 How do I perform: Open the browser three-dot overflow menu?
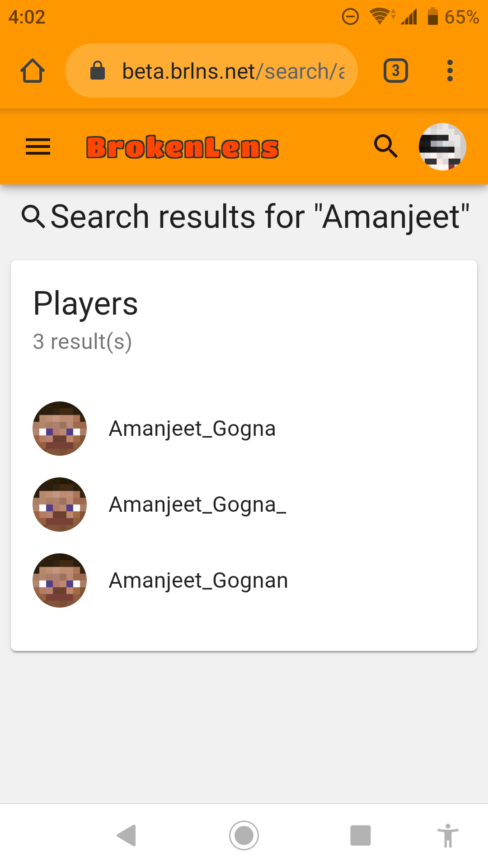[450, 71]
